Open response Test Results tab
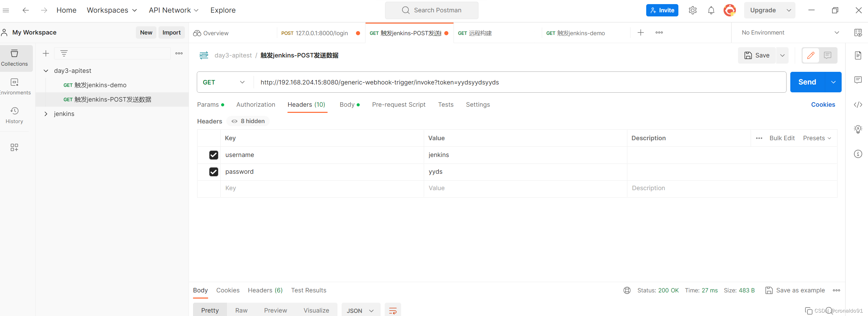The width and height of the screenshot is (868, 316). (x=309, y=290)
